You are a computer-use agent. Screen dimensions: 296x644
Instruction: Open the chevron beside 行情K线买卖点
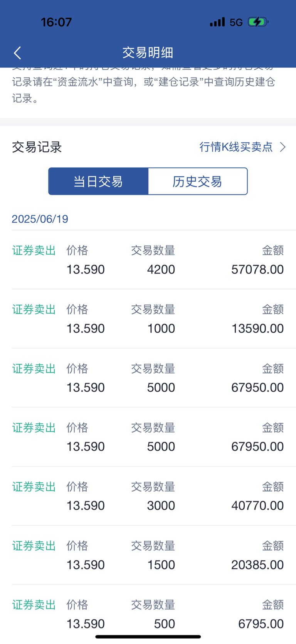coord(283,147)
